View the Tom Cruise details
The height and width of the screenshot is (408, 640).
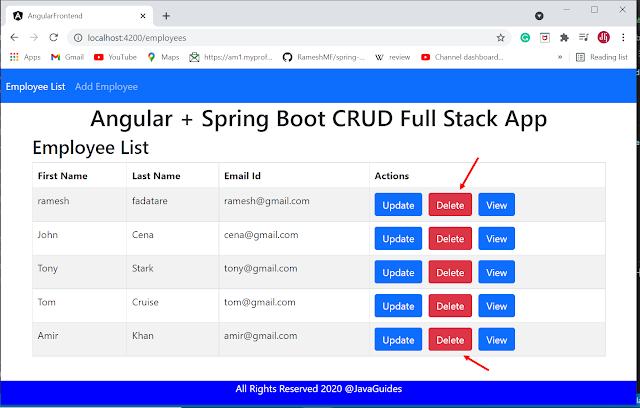tap(496, 306)
